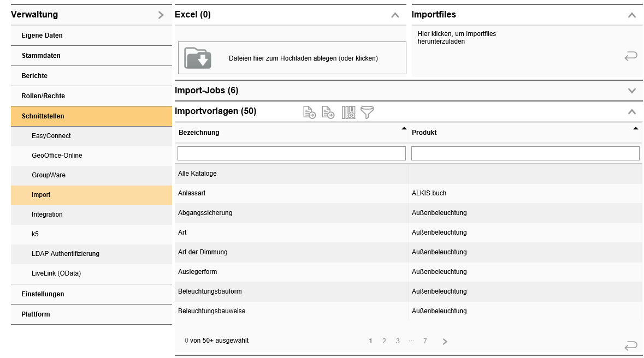Open the column settings icon
Viewport: 644px width, 358px height.
click(x=348, y=112)
